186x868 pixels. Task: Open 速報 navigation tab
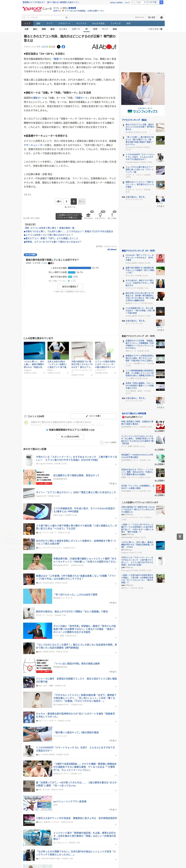pos(38,24)
